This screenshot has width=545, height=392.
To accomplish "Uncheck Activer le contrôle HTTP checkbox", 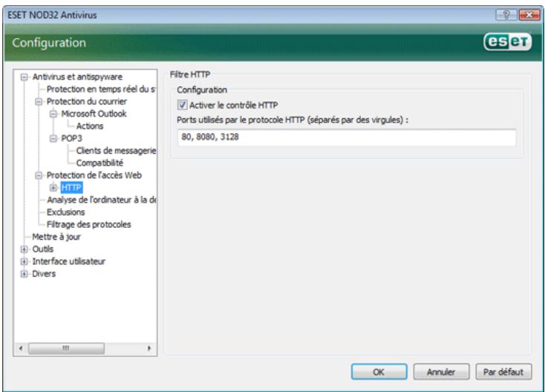I will [x=183, y=105].
